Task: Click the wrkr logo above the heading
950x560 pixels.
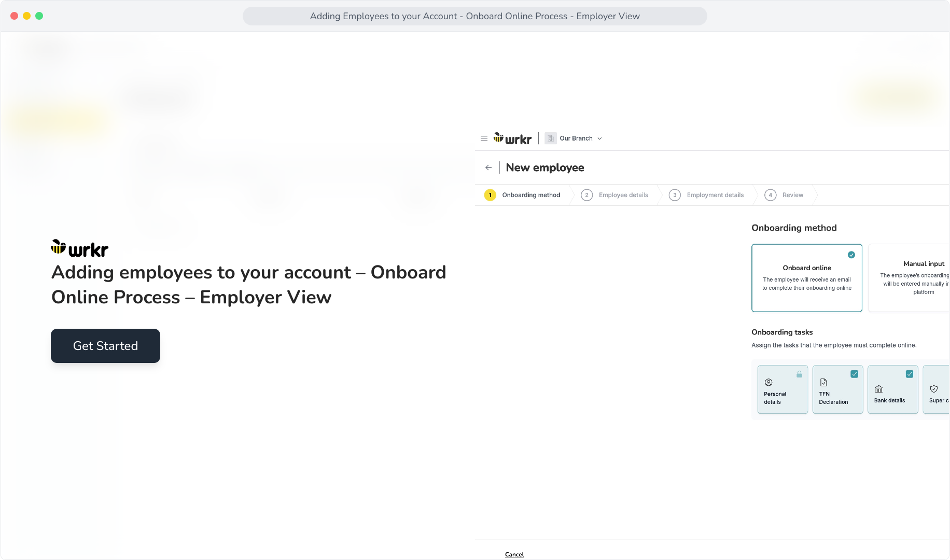Action: click(80, 249)
